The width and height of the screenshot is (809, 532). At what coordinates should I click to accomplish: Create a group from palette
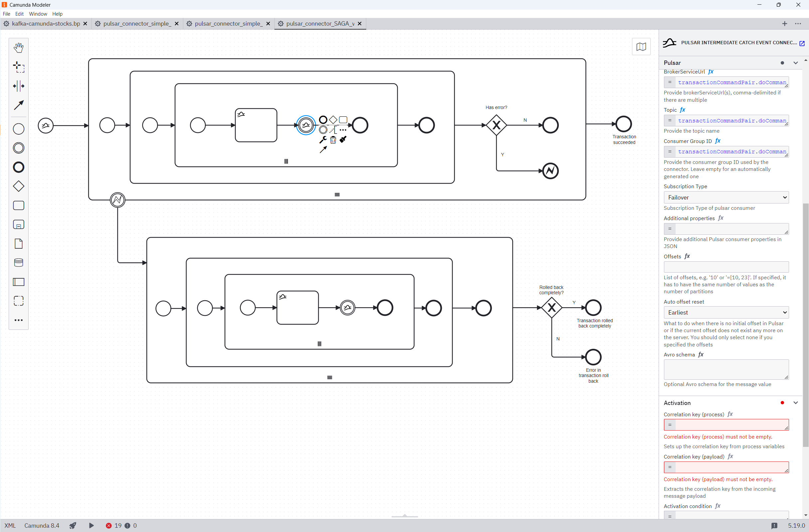tap(18, 301)
